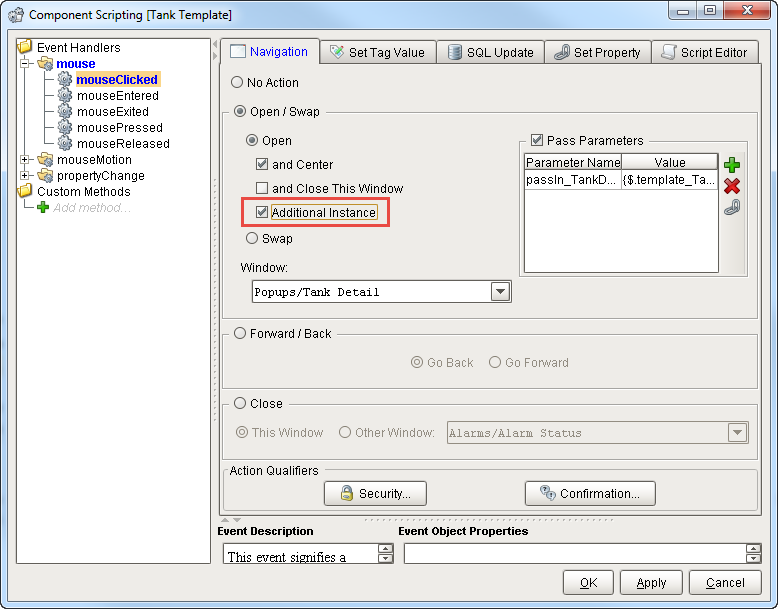Click the tag icon on Set Tag Value tab

point(337,52)
